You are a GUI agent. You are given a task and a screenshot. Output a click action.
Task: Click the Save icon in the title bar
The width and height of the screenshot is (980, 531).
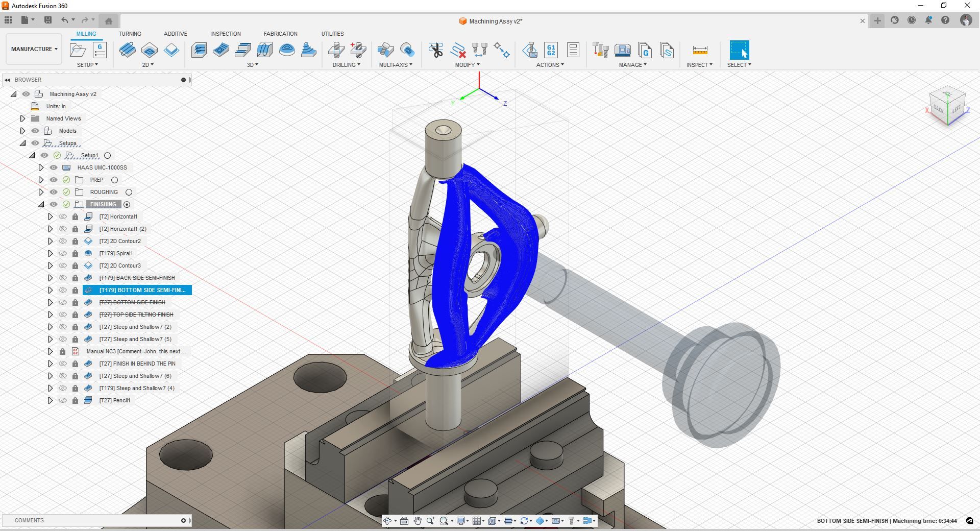click(48, 20)
